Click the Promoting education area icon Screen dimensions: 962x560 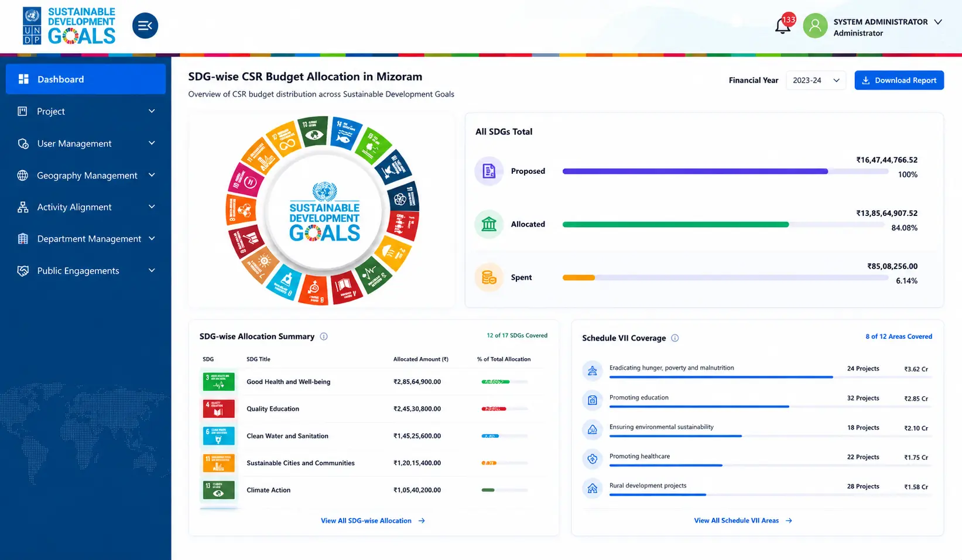pos(593,400)
